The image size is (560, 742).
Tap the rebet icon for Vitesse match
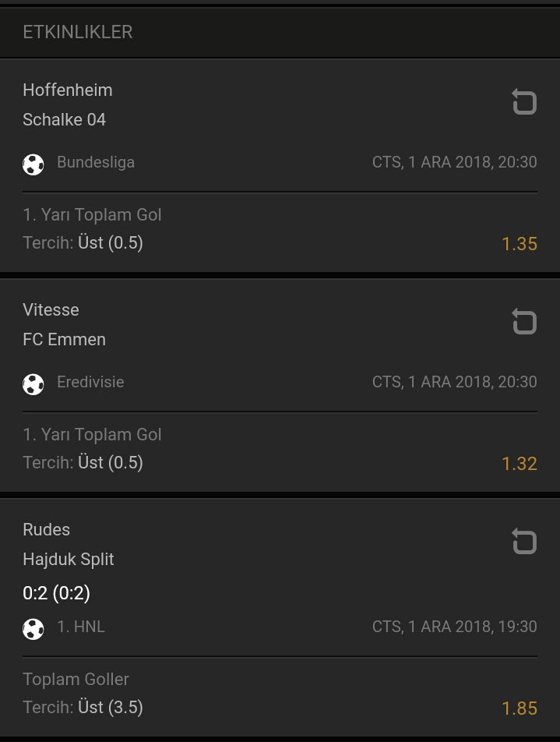(524, 321)
